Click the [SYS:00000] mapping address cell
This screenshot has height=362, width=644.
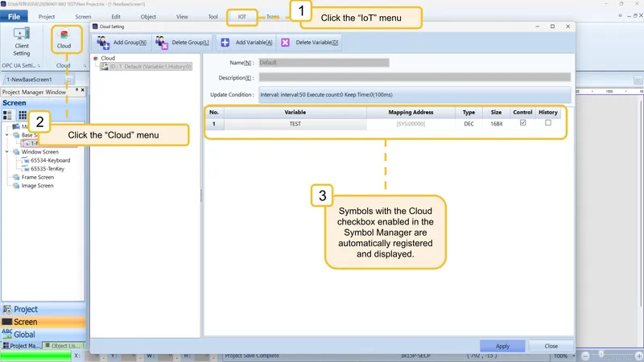pos(411,124)
